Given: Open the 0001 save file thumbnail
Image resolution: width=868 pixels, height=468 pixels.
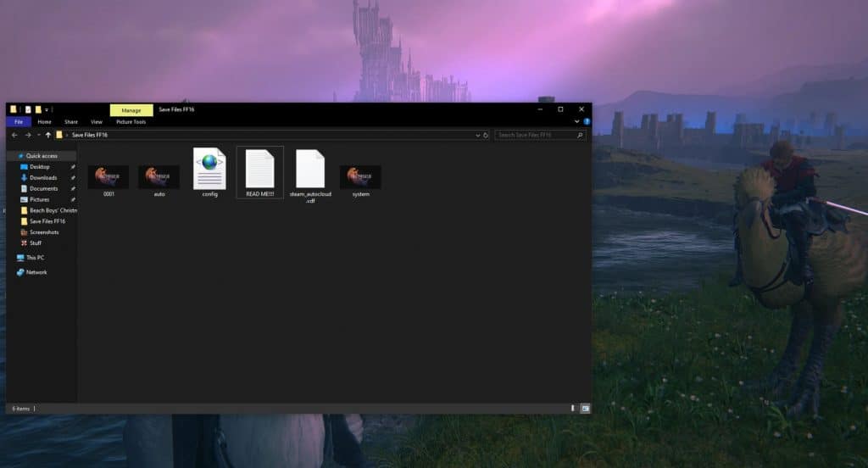Looking at the screenshot, I should (108, 176).
